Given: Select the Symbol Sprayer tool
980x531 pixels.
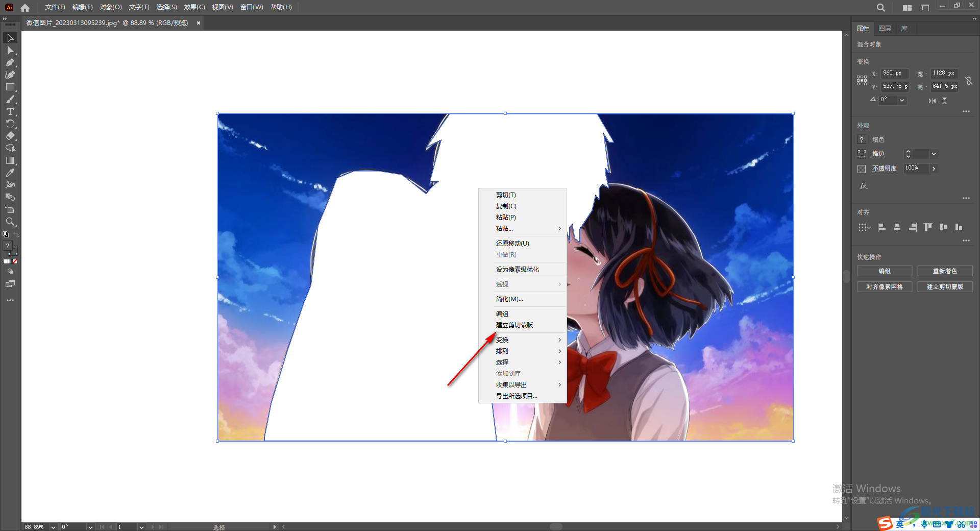Looking at the screenshot, I should point(10,185).
